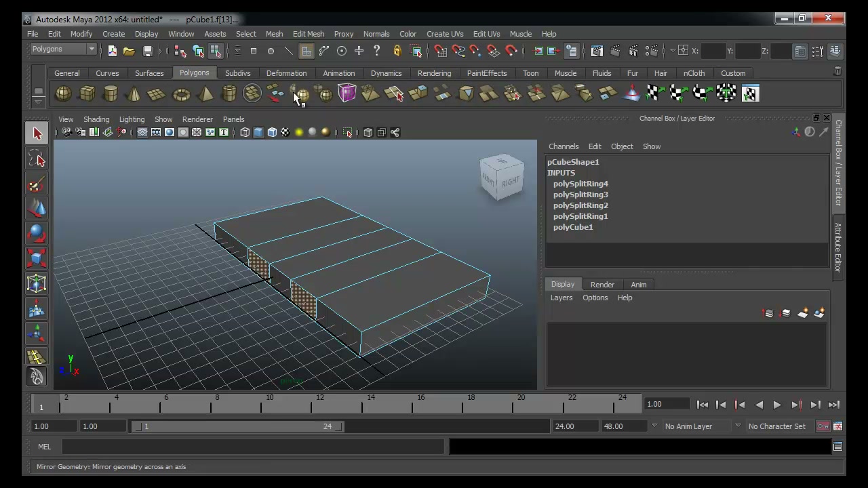Image resolution: width=868 pixels, height=488 pixels.
Task: Go to end of playback range
Action: coord(834,405)
